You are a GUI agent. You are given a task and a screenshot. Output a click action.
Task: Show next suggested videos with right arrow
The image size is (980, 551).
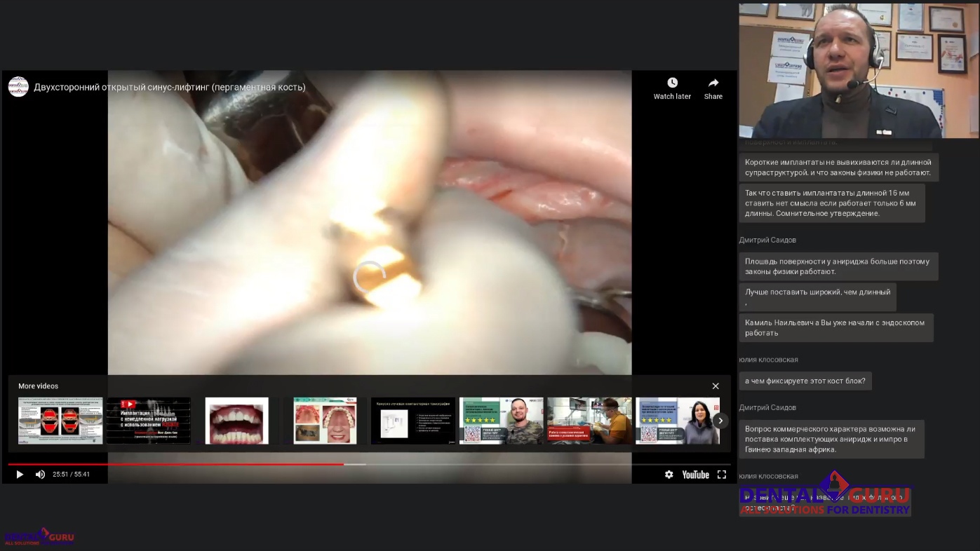tap(720, 421)
